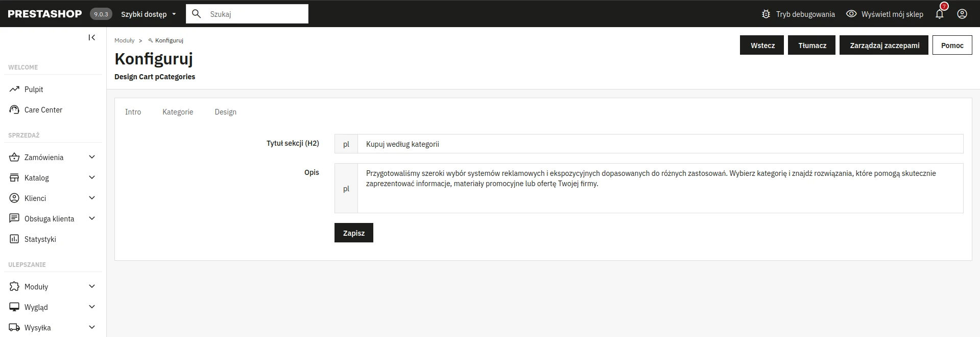Click the eye icon for shop view
The width and height of the screenshot is (980, 337).
click(x=851, y=14)
